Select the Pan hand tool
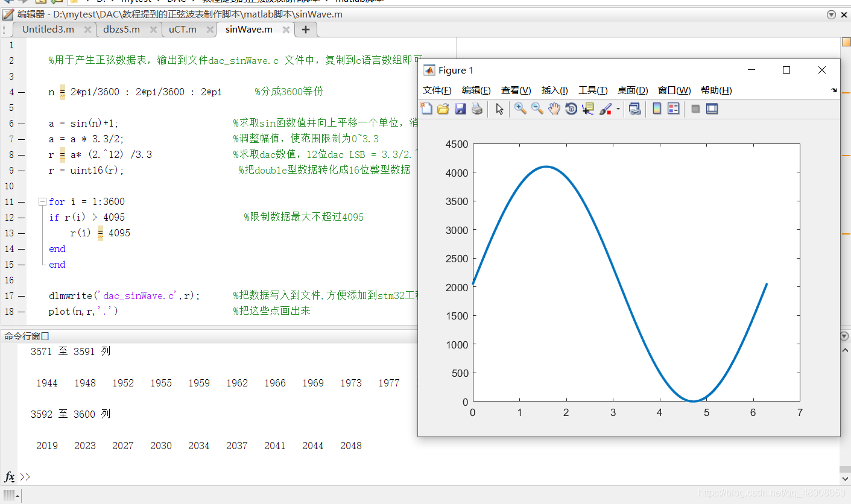 point(554,109)
